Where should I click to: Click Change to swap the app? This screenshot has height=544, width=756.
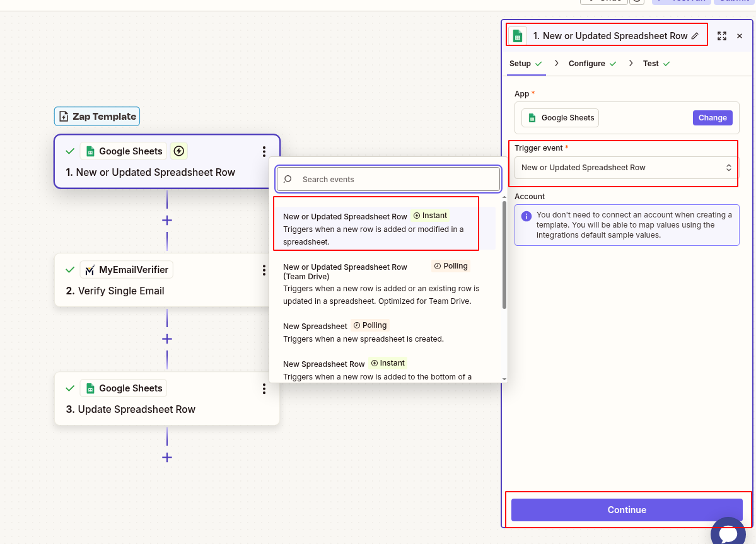click(x=712, y=117)
